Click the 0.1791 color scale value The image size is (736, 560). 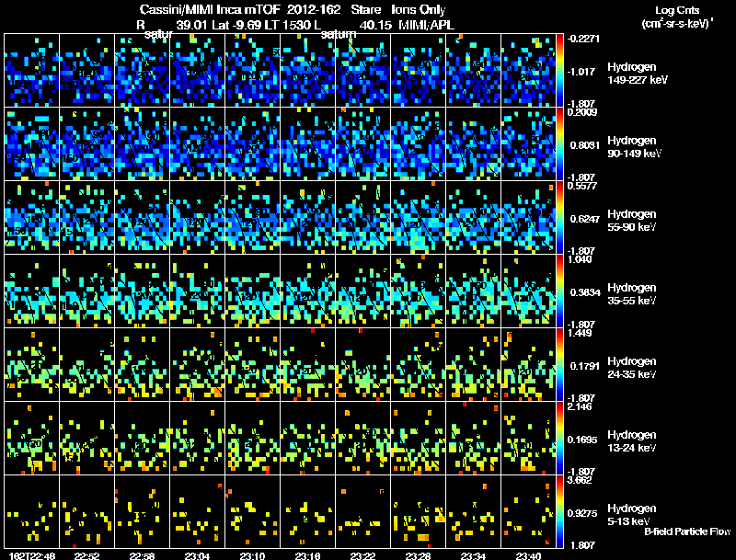click(585, 366)
